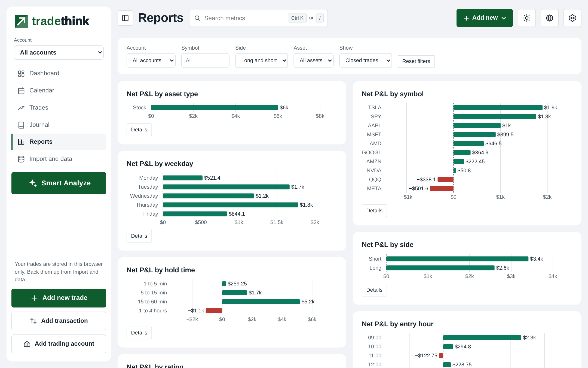Click the TSLA bar in symbol chart

[498, 108]
